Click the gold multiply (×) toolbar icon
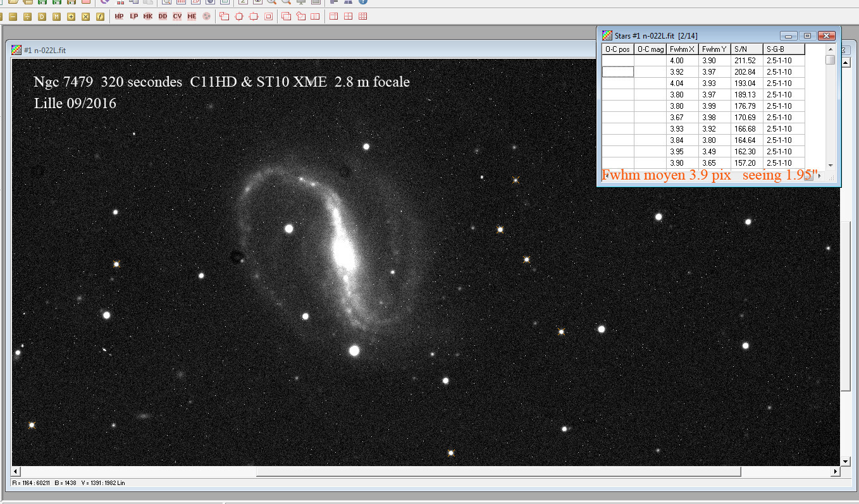 click(x=85, y=16)
